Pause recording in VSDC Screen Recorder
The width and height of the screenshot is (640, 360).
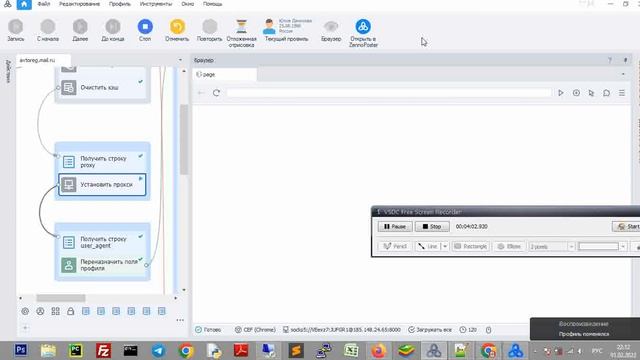pyautogui.click(x=395, y=227)
